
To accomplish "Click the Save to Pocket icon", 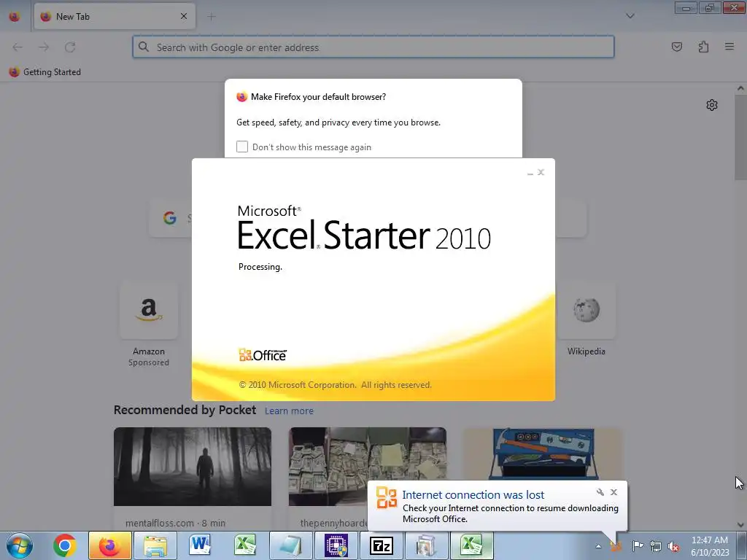I will (x=676, y=47).
